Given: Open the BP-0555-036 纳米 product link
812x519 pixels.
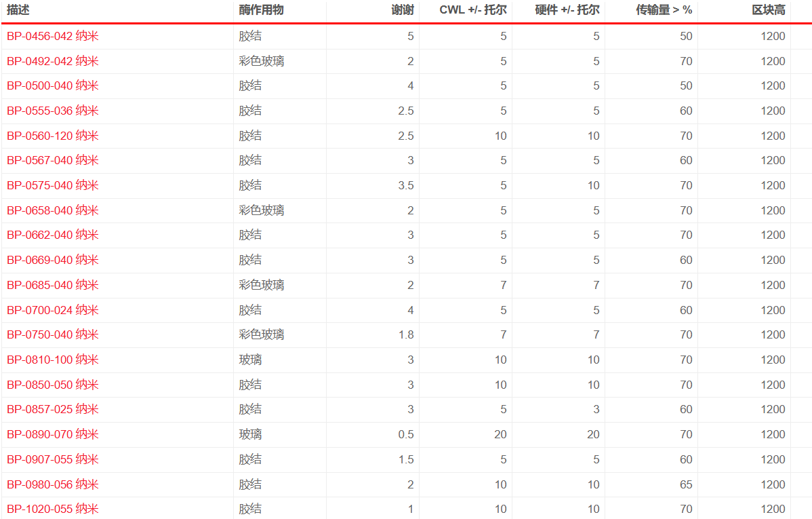Looking at the screenshot, I should tap(52, 111).
